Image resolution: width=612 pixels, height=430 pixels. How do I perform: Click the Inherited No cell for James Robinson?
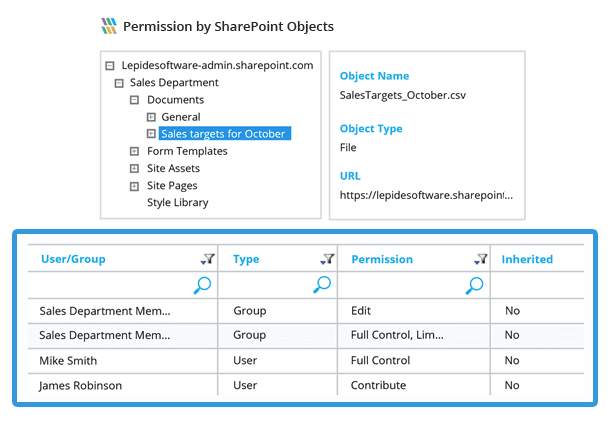pyautogui.click(x=537, y=385)
